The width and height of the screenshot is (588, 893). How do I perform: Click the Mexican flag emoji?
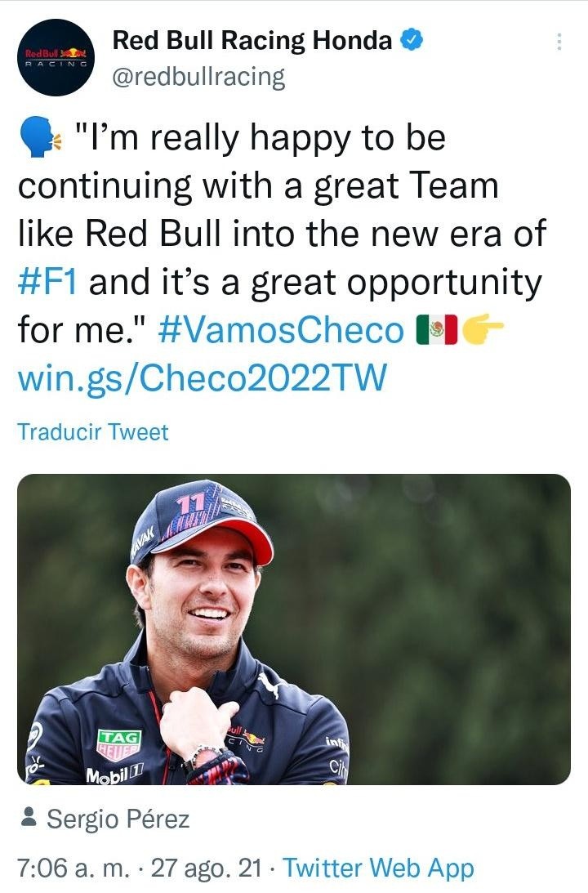[434, 330]
